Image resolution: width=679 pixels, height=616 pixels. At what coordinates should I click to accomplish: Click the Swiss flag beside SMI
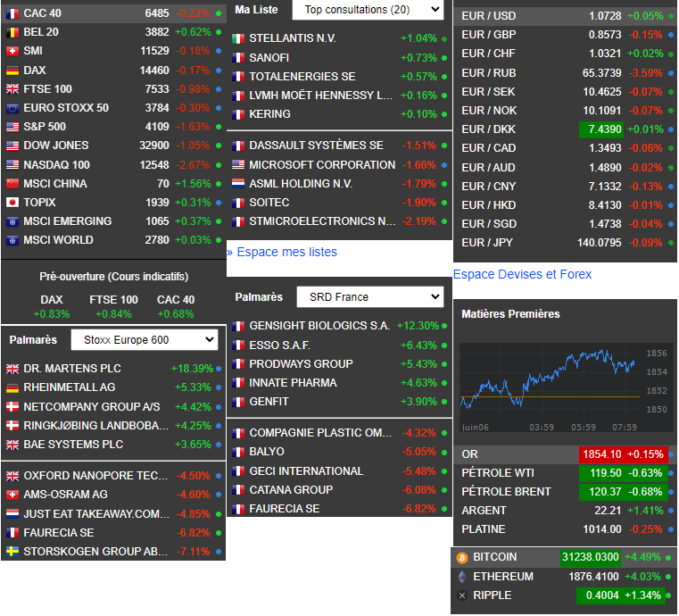[x=12, y=51]
